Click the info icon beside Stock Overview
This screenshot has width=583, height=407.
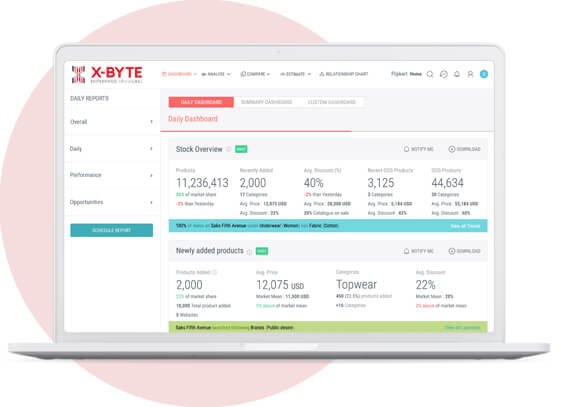coord(229,149)
